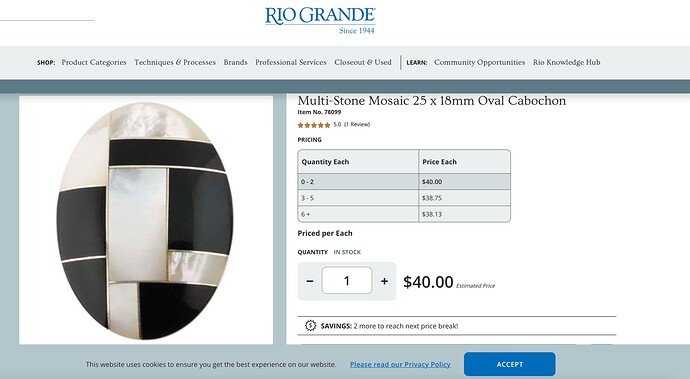Image resolution: width=690 pixels, height=379 pixels.
Task: Click the savings dollar badge icon
Action: [310, 326]
